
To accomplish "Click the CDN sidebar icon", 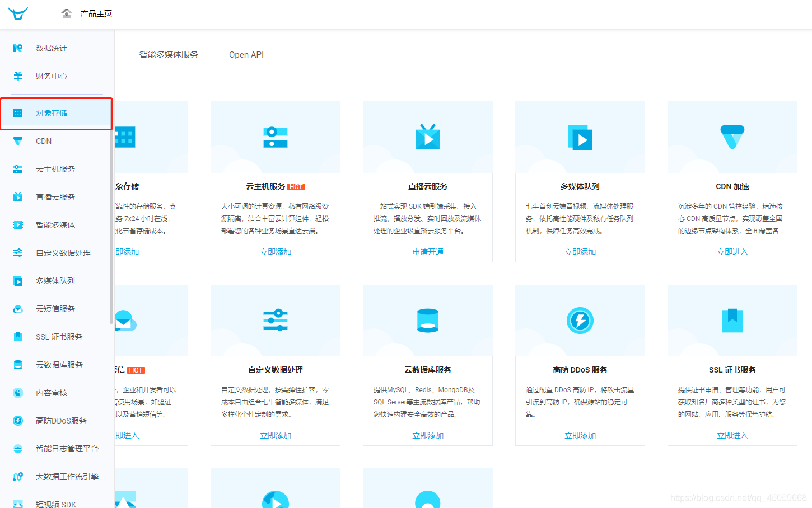I will click(18, 141).
